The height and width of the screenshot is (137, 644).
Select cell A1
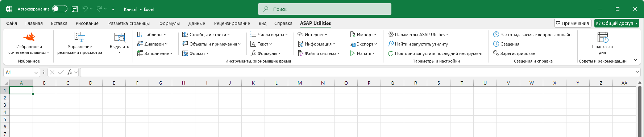click(21, 90)
